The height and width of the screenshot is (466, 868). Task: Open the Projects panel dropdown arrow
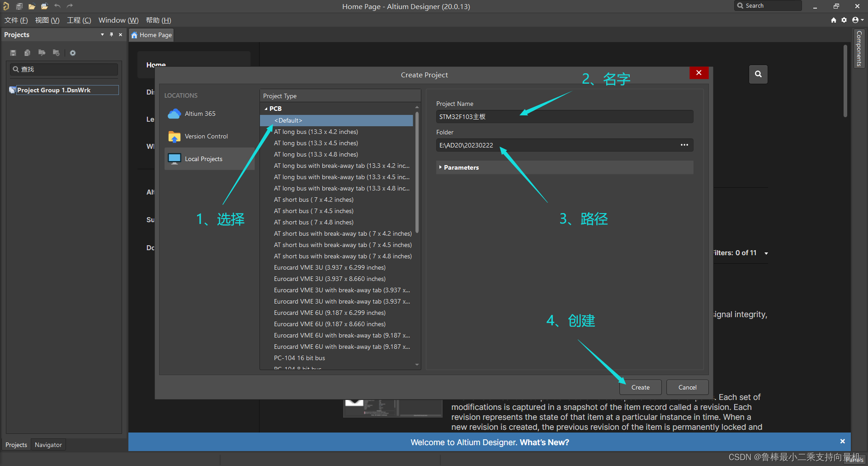click(x=102, y=35)
